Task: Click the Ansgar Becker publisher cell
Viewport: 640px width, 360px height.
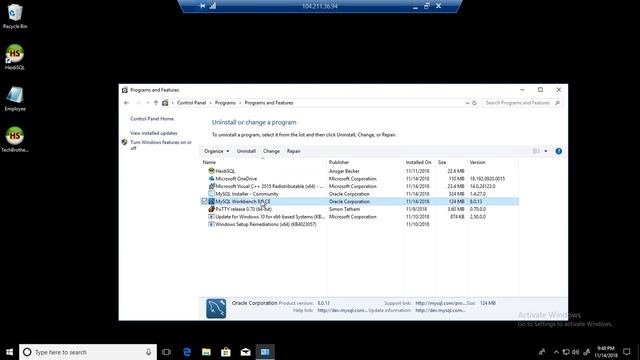Action: (344, 171)
